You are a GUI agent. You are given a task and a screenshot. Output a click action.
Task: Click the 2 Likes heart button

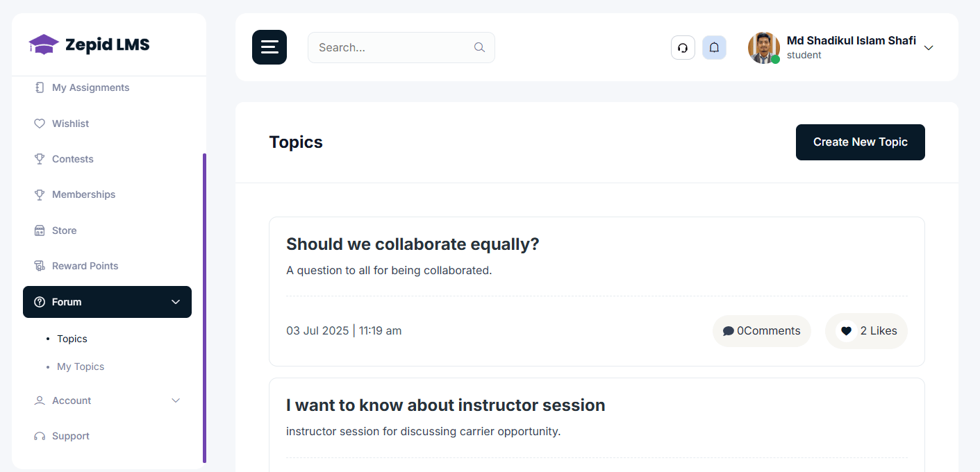pyautogui.click(x=866, y=331)
